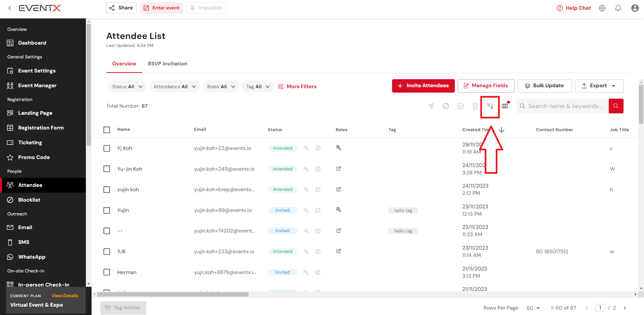Open notifications bell icon
This screenshot has width=644, height=315.
click(618, 8)
